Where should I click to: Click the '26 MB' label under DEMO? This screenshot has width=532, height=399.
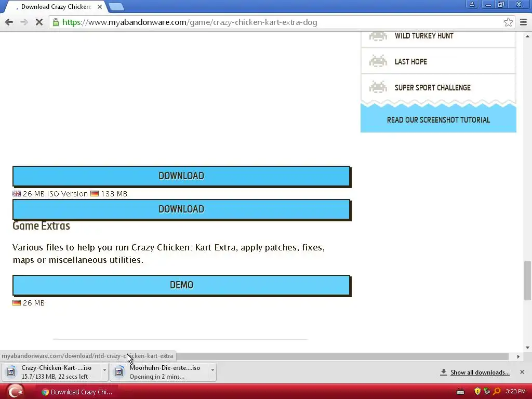pos(34,303)
